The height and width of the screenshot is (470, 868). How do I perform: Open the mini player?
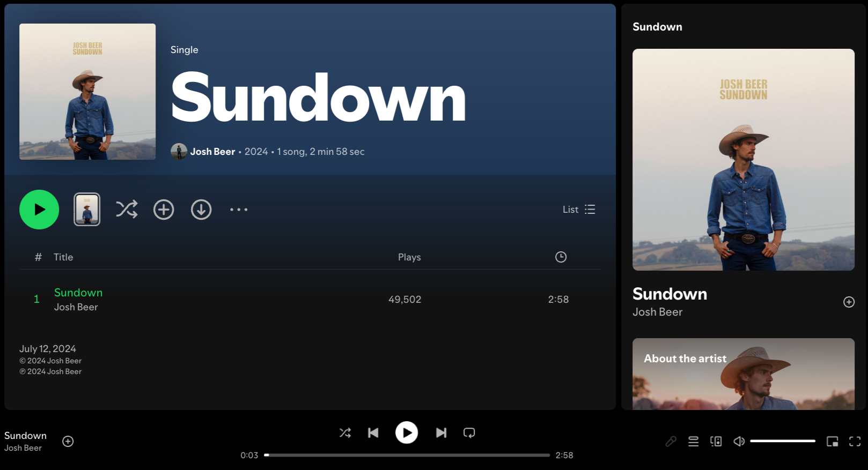832,441
